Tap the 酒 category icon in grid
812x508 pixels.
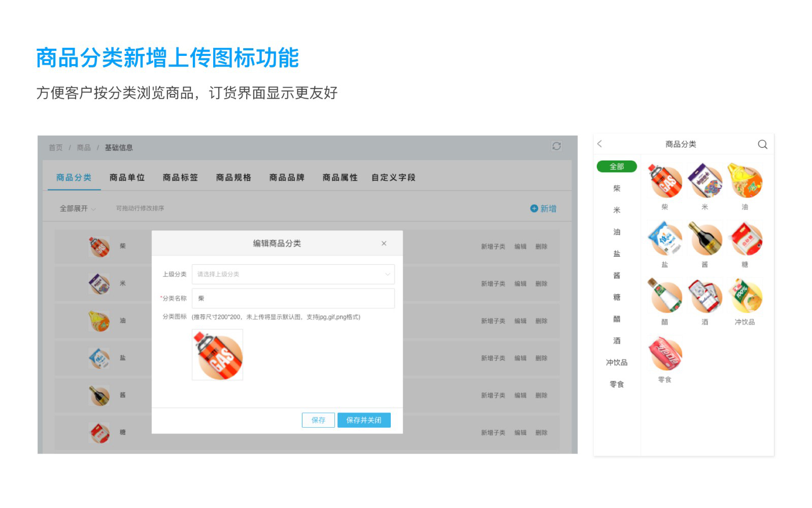pos(704,296)
